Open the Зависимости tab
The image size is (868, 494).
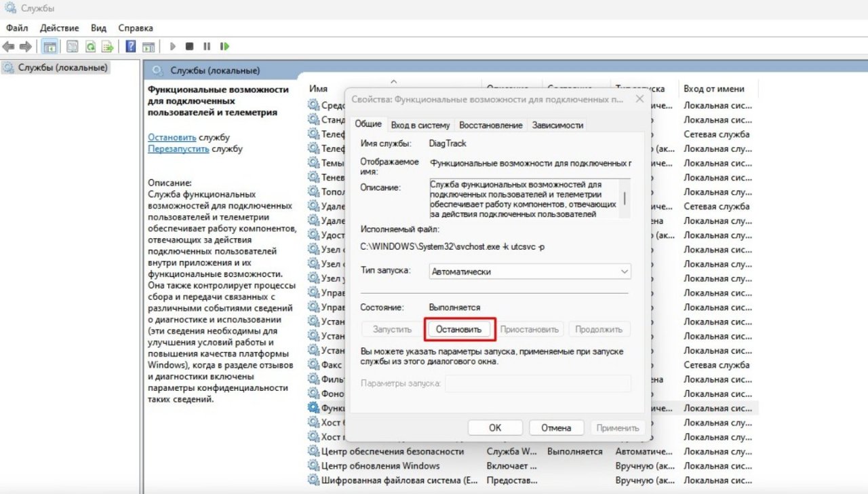coord(559,124)
